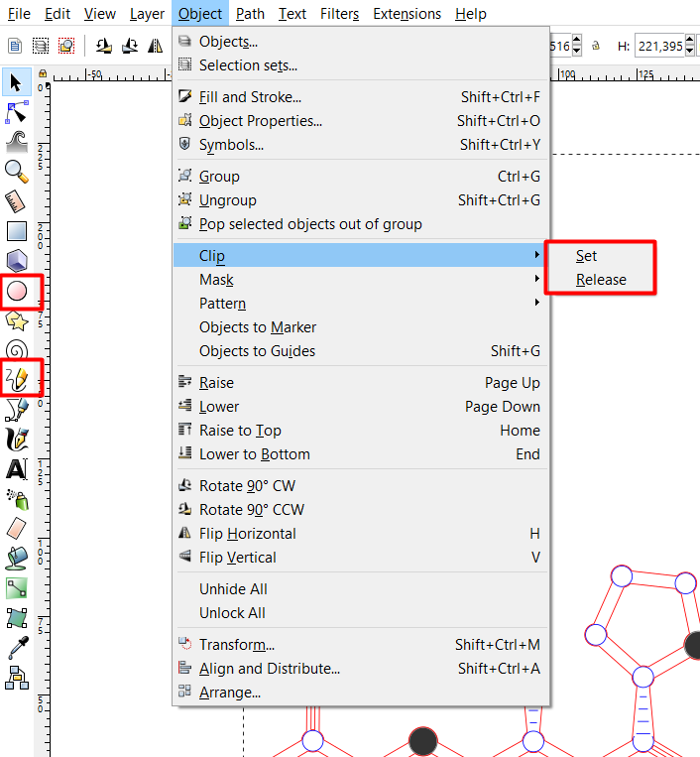Toggle the width-height lock ratio icon
Image resolution: width=700 pixels, height=757 pixels.
tap(596, 46)
